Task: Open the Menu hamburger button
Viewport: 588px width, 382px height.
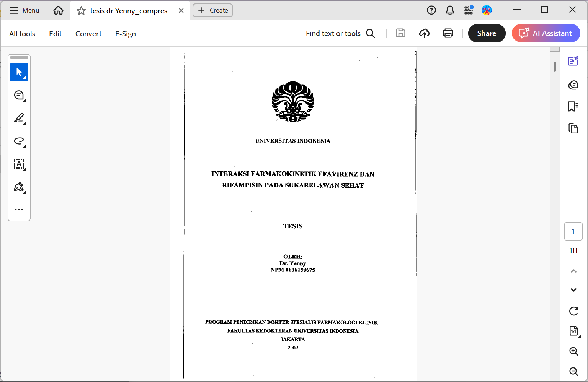Action: tap(24, 10)
